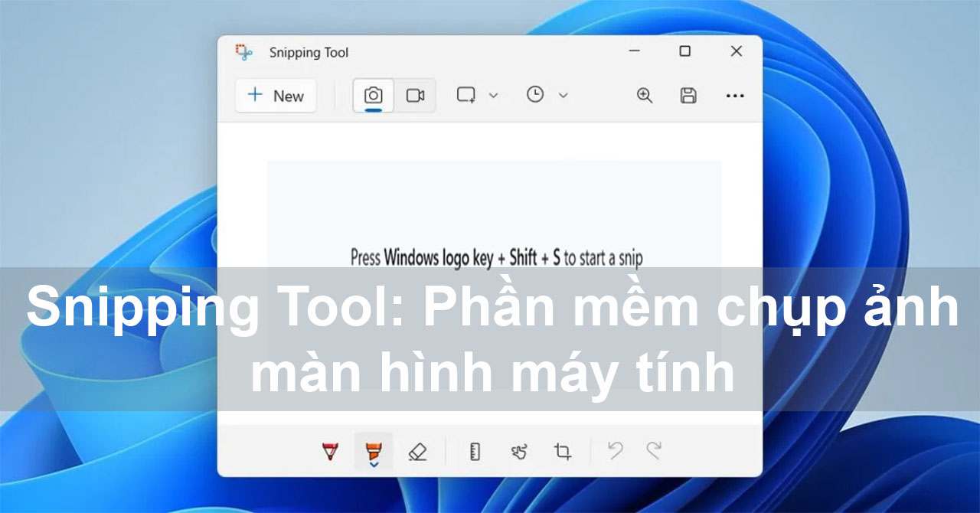Switch to Snip camera mode
This screenshot has width=980, height=513.
[373, 96]
